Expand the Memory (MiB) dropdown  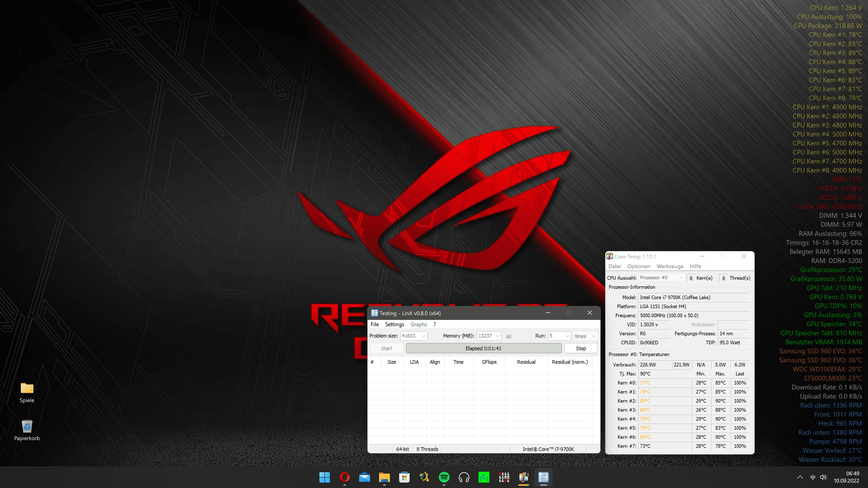pyautogui.click(x=497, y=336)
